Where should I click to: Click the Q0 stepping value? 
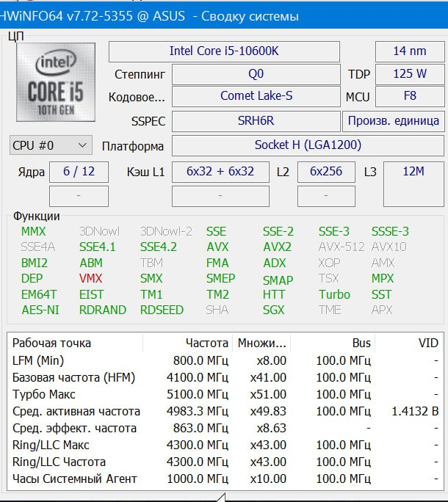[x=256, y=74]
